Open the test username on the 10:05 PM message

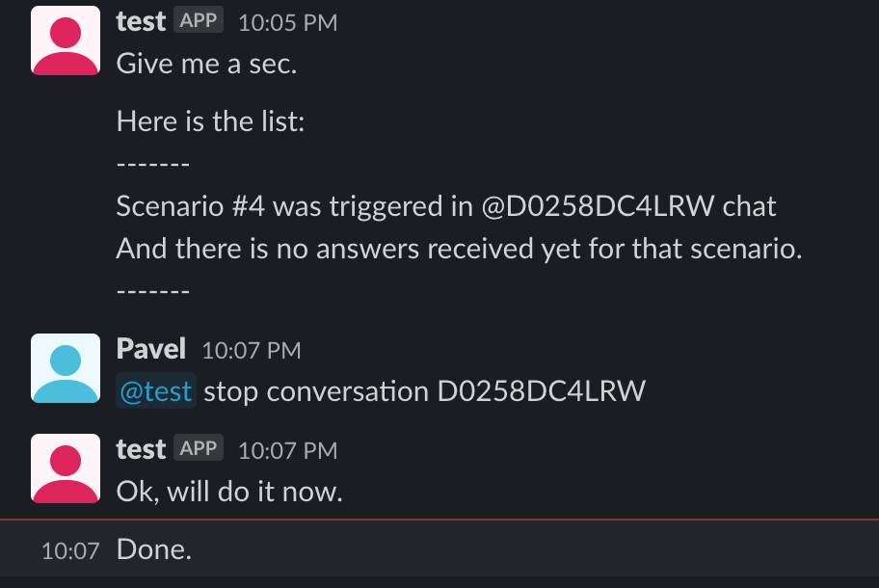[x=141, y=22]
